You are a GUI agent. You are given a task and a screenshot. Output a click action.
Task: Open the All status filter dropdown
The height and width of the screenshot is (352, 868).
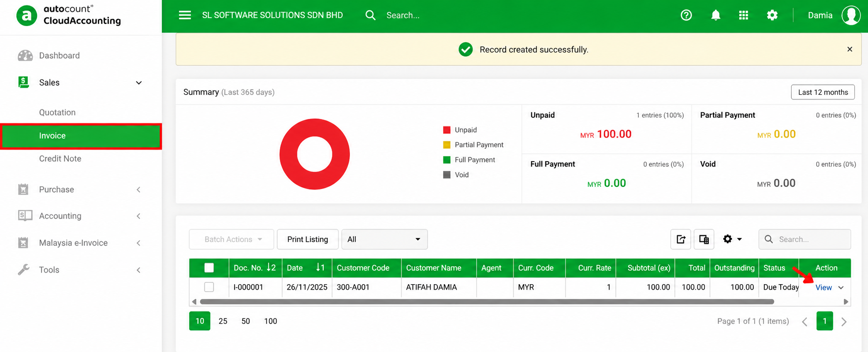pos(384,239)
